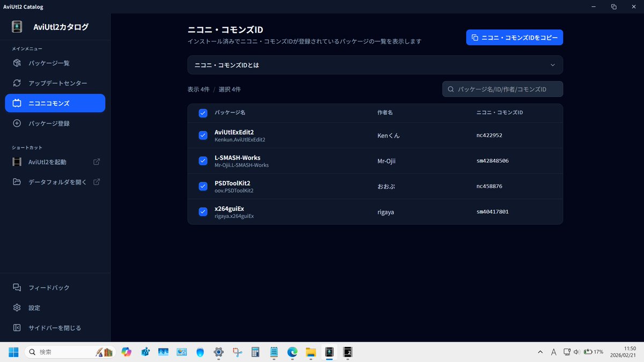Launch AviUtl2を起動 shortcut

[x=55, y=162]
